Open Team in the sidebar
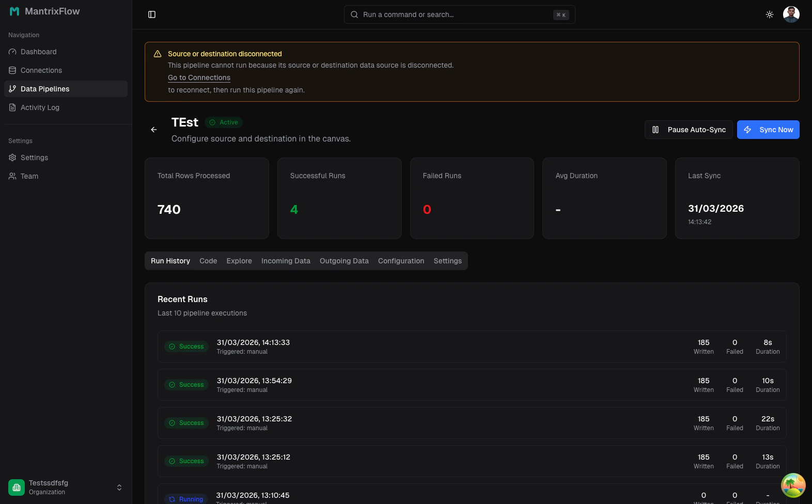Viewport: 812px width, 504px height. [x=66, y=176]
